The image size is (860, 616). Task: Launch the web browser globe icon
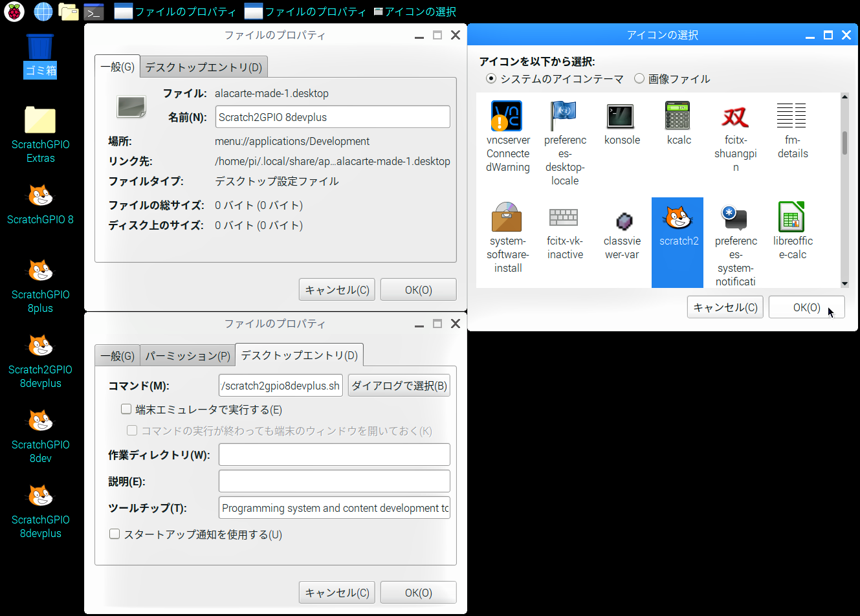43,11
